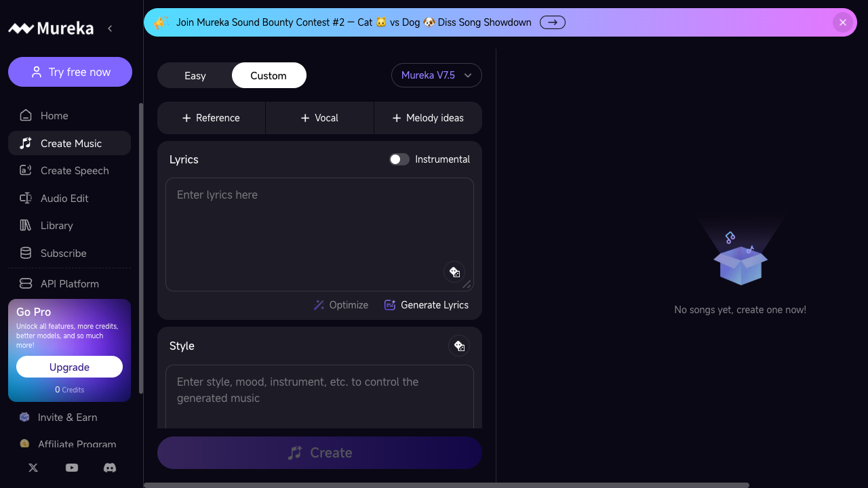Viewport: 868px width, 488px height.
Task: Open the Mureka V7.5 model selector
Action: 436,75
